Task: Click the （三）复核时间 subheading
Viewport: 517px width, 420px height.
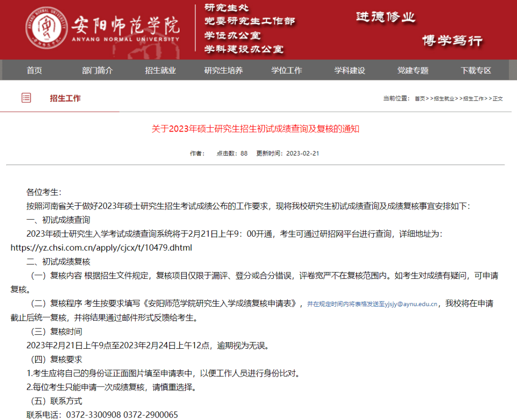Action: click(56, 332)
